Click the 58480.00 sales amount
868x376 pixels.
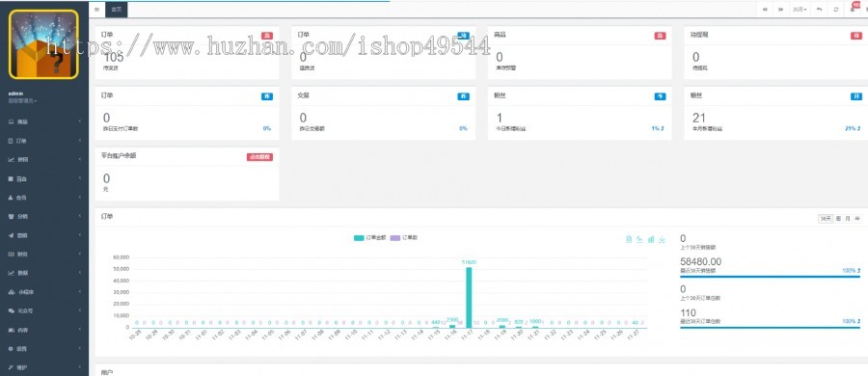pos(701,261)
